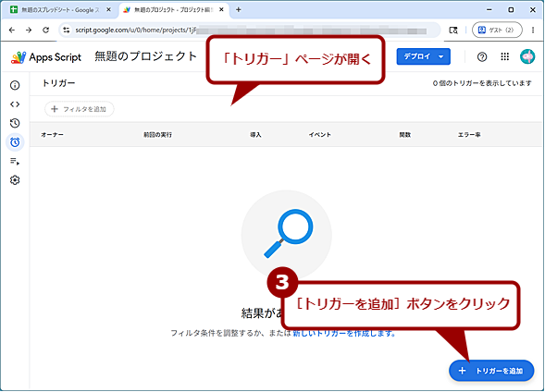Switch to the 無題のスプレッドシート browser tab
Viewport: 545px width, 392px height.
59,10
